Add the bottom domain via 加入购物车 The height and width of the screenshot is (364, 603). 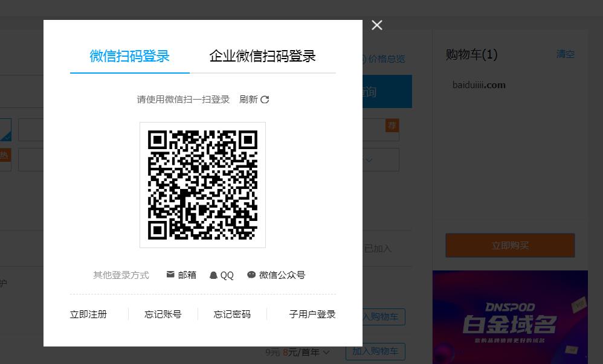377,352
